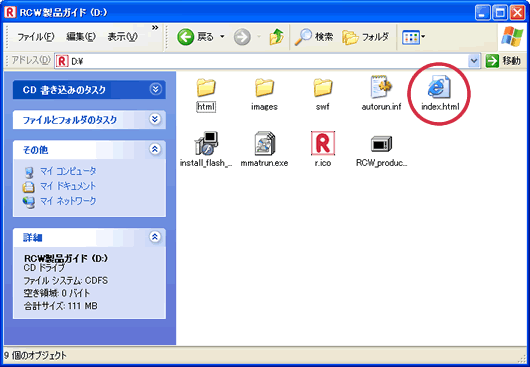Select the RCW_produc... file icon
The width and height of the screenshot is (530, 367).
pos(381,144)
